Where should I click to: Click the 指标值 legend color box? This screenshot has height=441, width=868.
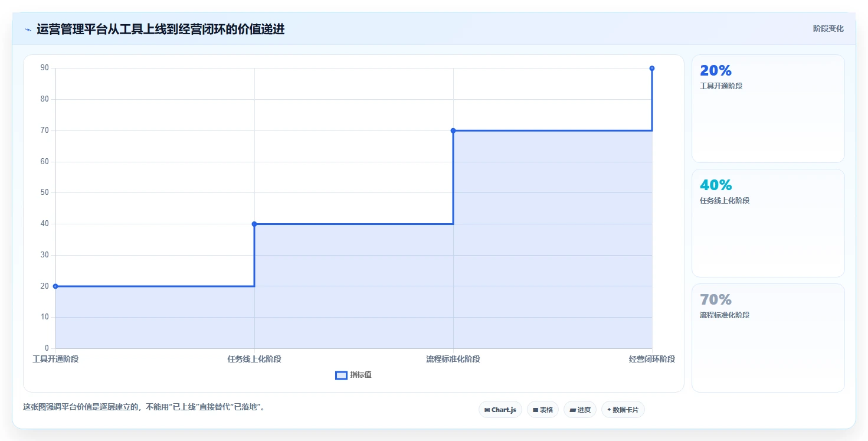coord(341,375)
